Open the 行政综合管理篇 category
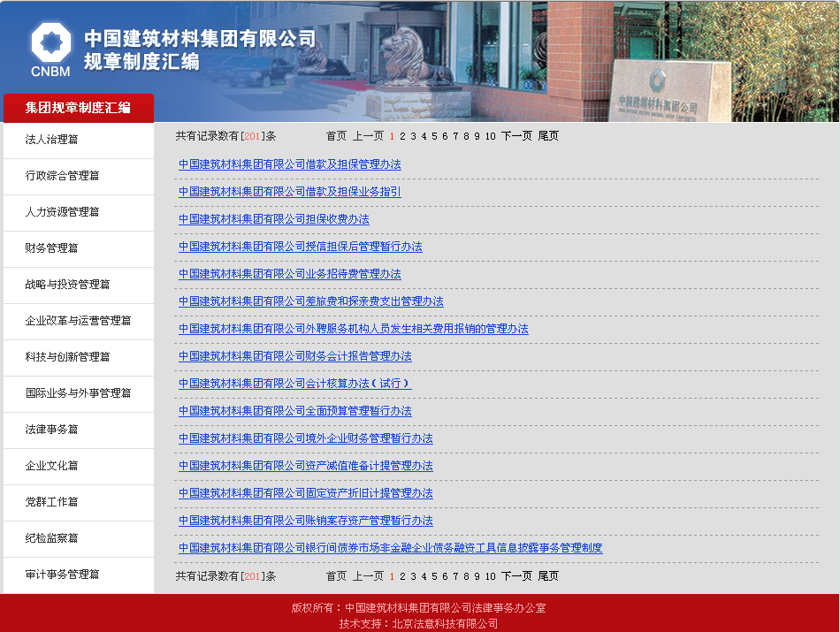Viewport: 840px width, 632px height. click(62, 176)
